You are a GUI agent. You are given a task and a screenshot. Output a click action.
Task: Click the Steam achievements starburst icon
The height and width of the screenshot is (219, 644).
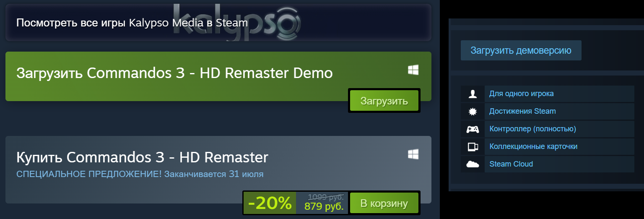(473, 112)
